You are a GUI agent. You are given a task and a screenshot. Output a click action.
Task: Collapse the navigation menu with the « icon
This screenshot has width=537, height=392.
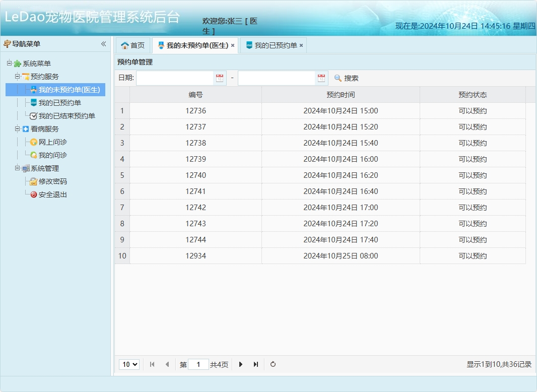(x=103, y=44)
